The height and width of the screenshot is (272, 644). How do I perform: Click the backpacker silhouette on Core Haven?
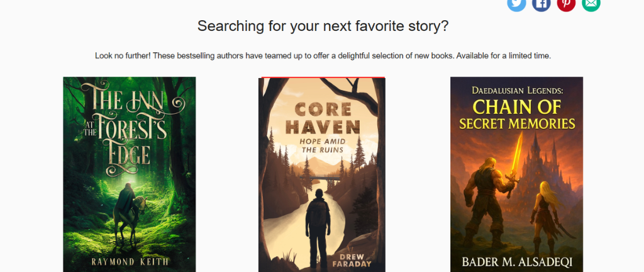coord(318,228)
